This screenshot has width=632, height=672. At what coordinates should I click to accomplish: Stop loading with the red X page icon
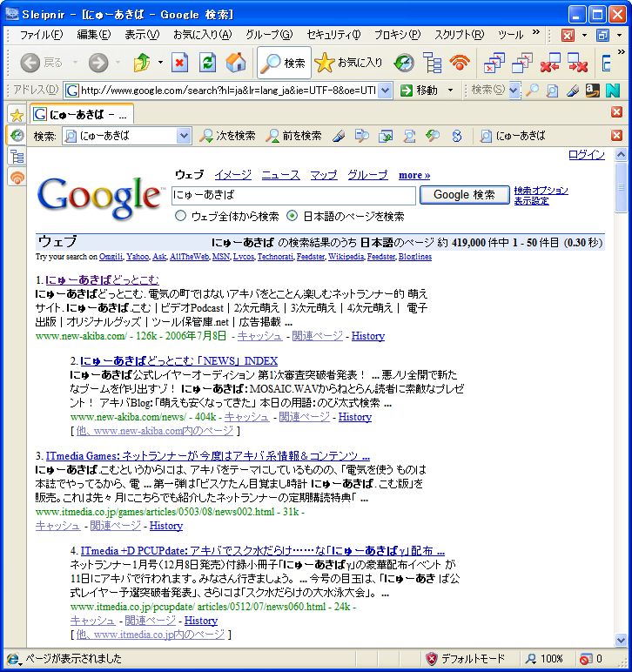pos(180,63)
